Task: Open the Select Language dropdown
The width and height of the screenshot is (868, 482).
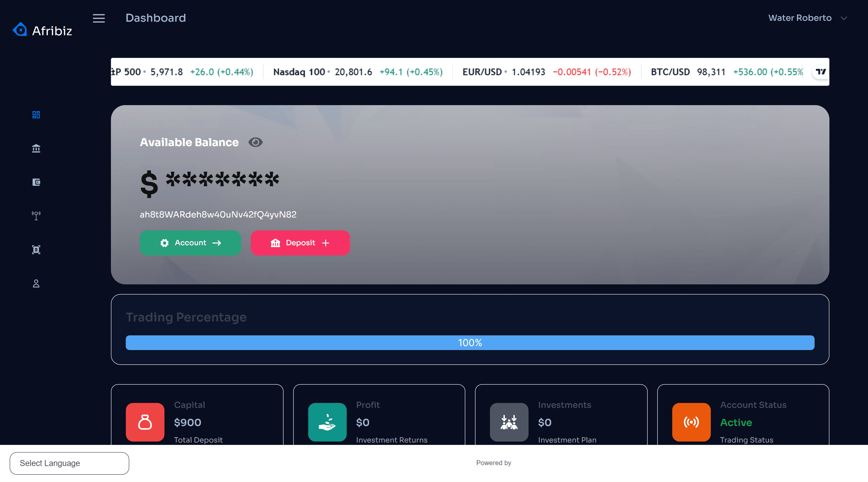Action: (x=69, y=463)
